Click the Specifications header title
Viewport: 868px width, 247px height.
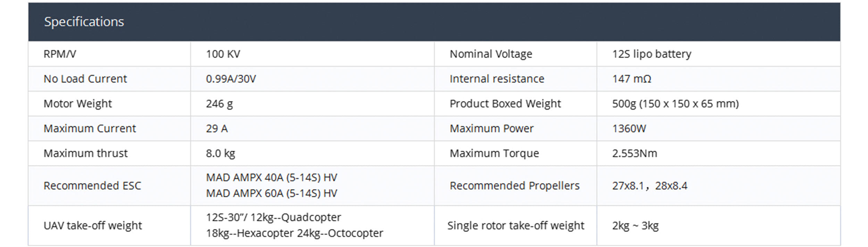[84, 22]
